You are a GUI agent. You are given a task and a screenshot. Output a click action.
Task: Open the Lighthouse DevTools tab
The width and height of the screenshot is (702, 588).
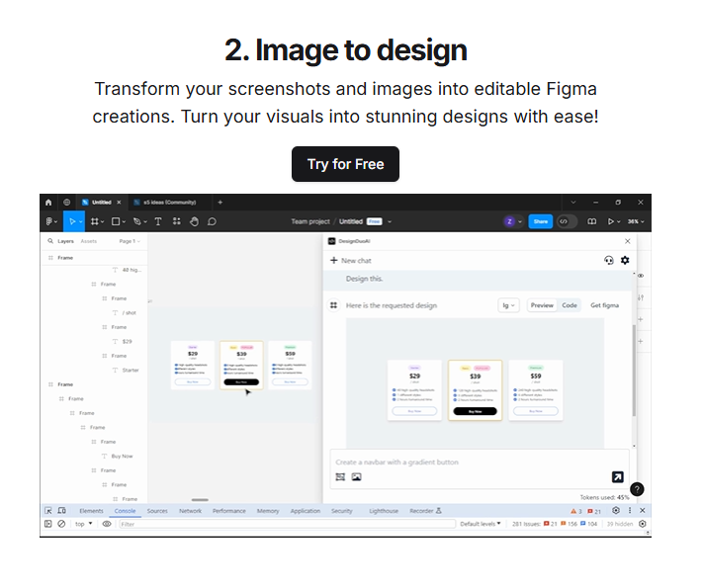pyautogui.click(x=384, y=511)
